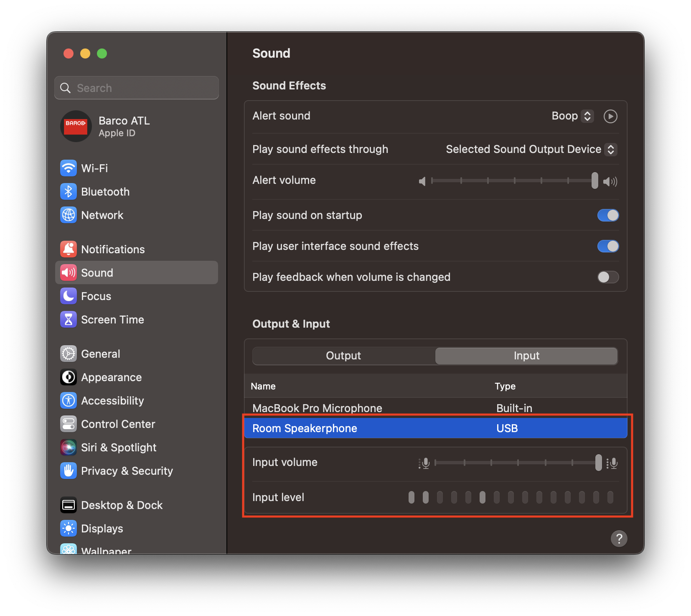Image resolution: width=691 pixels, height=616 pixels.
Task: Expand Play sound effects through dropdown
Action: coord(531,150)
